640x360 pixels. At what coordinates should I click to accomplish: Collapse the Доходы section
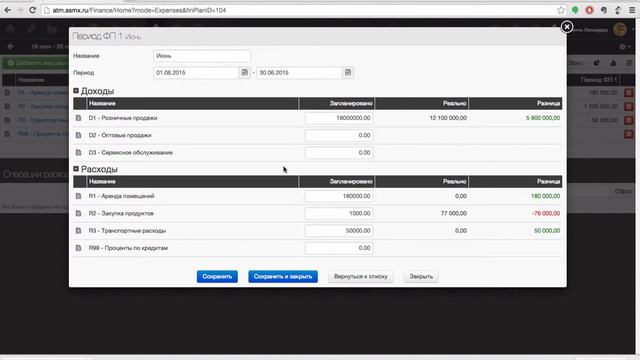[76, 91]
